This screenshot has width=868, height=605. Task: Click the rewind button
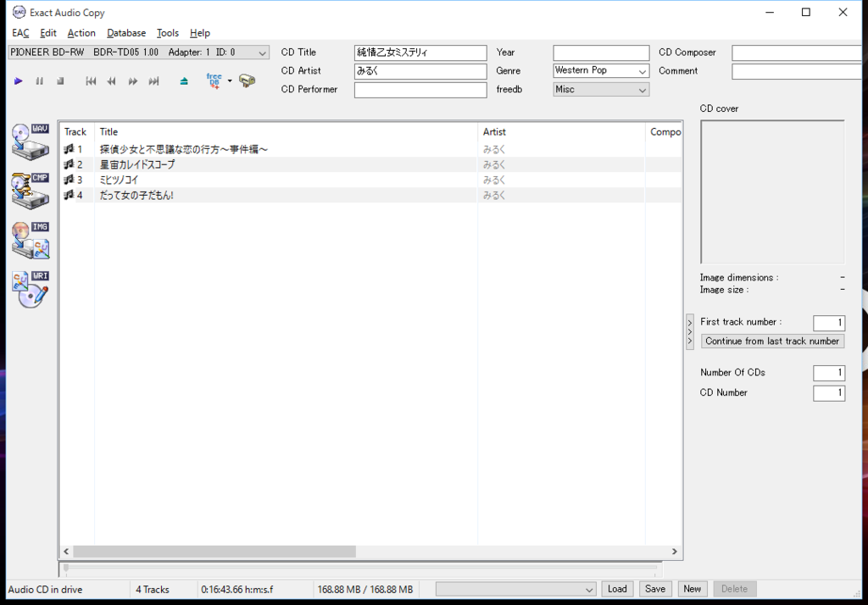click(x=112, y=81)
